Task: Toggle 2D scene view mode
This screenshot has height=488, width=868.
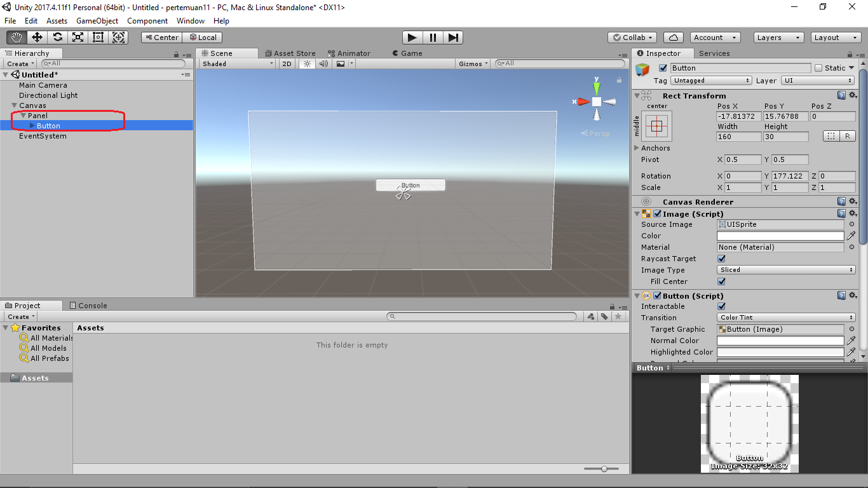Action: 287,64
